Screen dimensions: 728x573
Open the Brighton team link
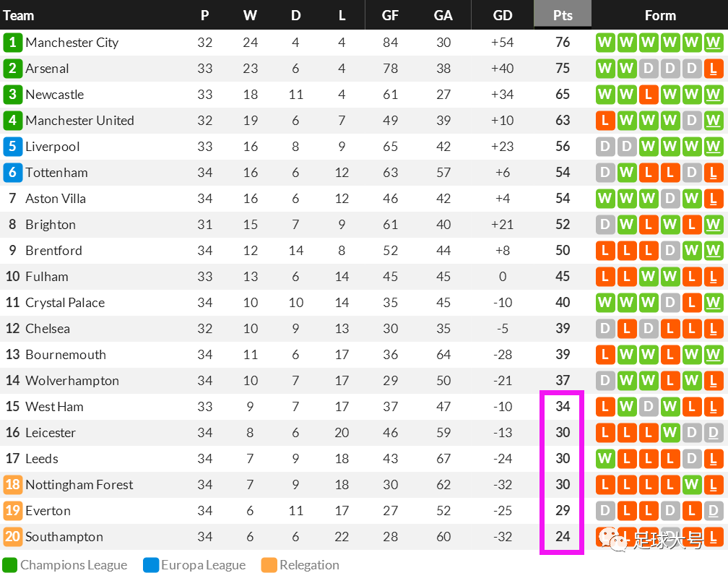tap(51, 225)
